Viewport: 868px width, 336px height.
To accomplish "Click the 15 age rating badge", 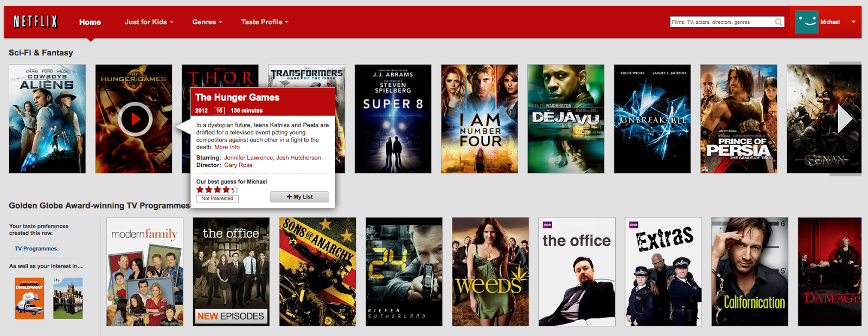I will pos(219,111).
